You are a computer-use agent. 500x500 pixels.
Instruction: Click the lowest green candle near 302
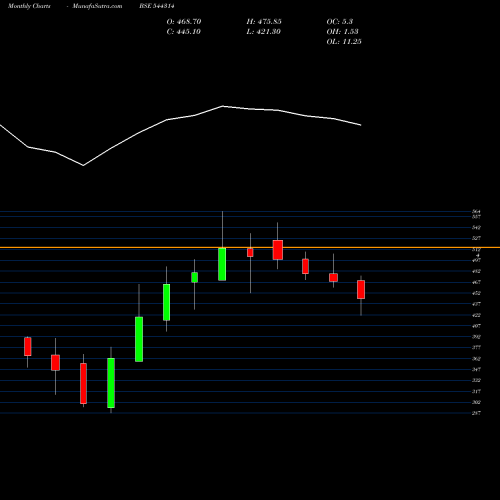[x=111, y=383]
